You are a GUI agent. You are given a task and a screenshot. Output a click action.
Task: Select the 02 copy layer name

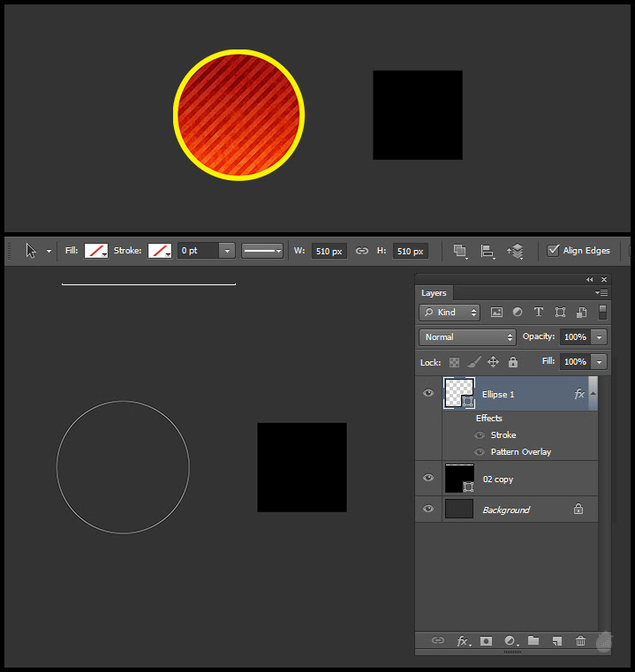(x=498, y=479)
